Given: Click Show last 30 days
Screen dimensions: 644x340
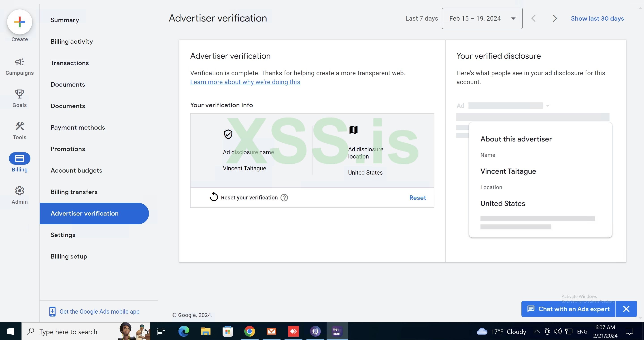Looking at the screenshot, I should 597,19.
